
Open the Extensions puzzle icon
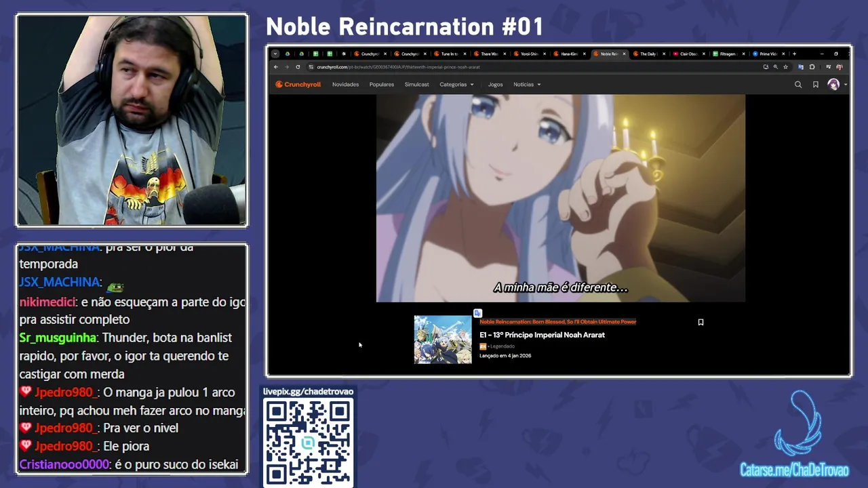812,67
